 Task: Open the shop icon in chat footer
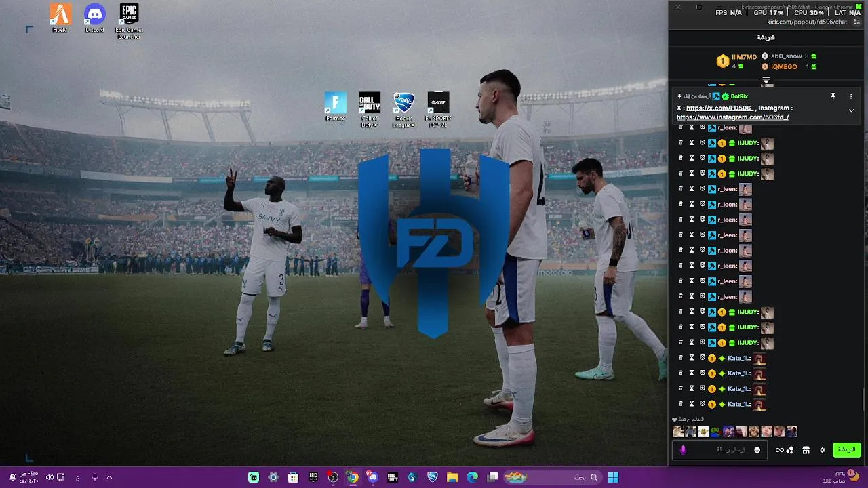tap(806, 450)
